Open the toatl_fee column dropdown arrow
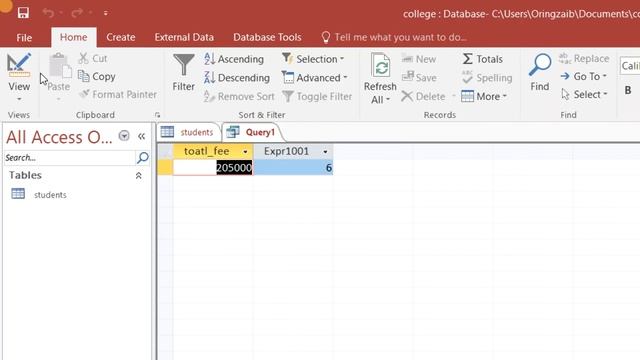This screenshot has width=640, height=360. (245, 152)
